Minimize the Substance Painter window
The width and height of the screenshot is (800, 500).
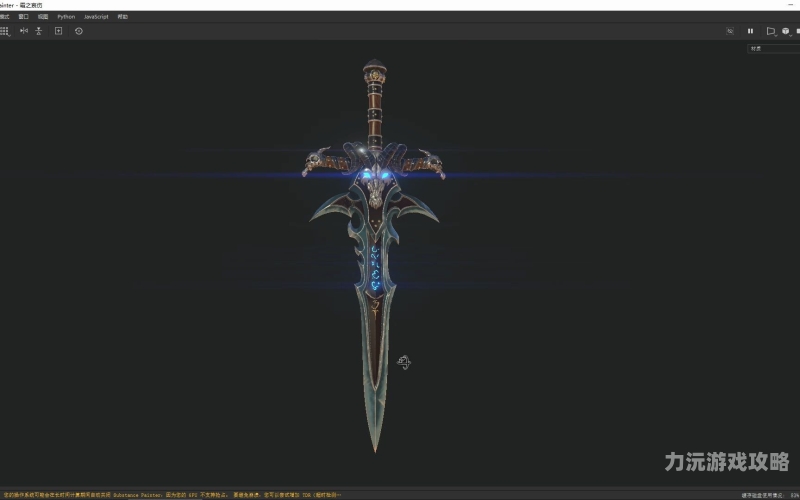point(788,5)
